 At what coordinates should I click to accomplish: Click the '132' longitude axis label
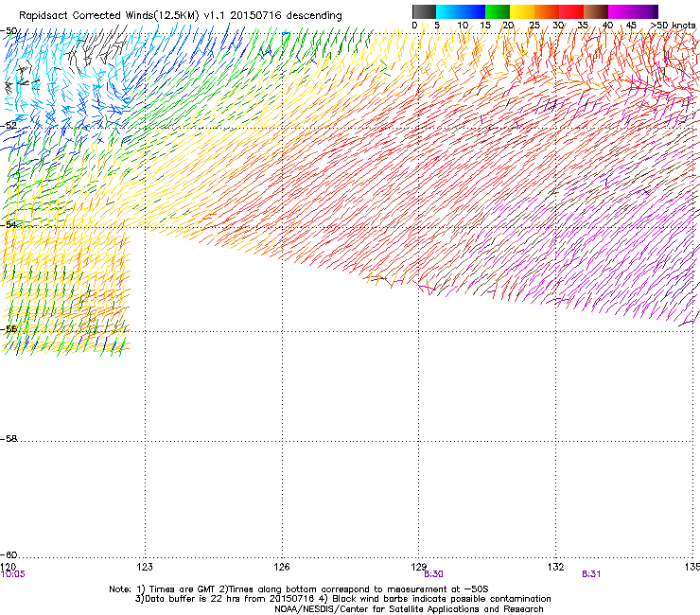click(556, 567)
